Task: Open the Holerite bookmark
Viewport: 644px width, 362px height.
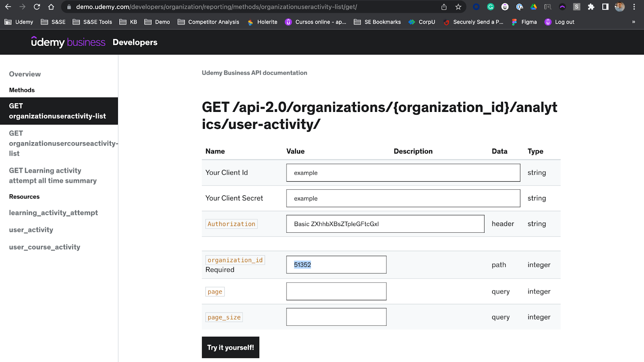Action: pos(262,22)
